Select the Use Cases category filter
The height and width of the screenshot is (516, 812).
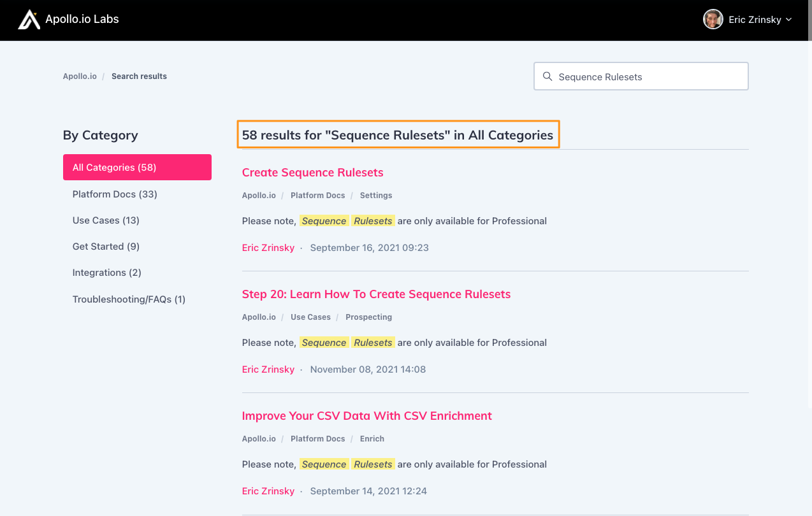point(106,220)
